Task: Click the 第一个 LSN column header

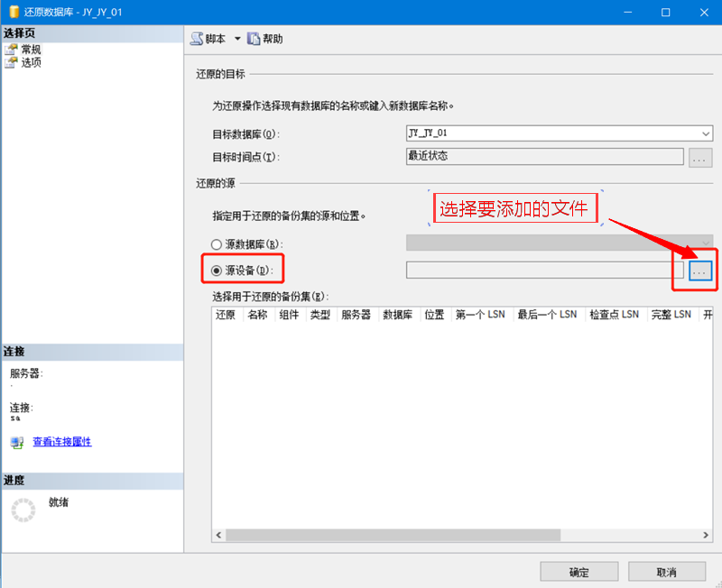Action: pyautogui.click(x=480, y=315)
